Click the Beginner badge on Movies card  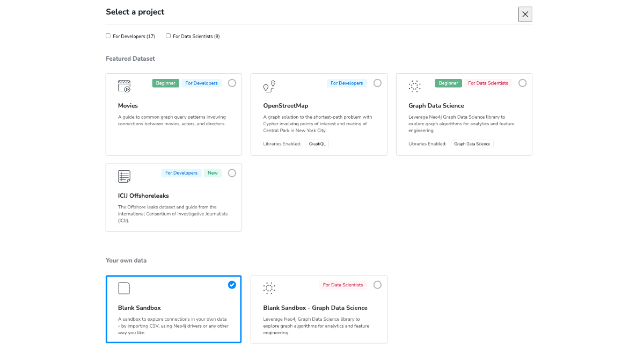[165, 83]
